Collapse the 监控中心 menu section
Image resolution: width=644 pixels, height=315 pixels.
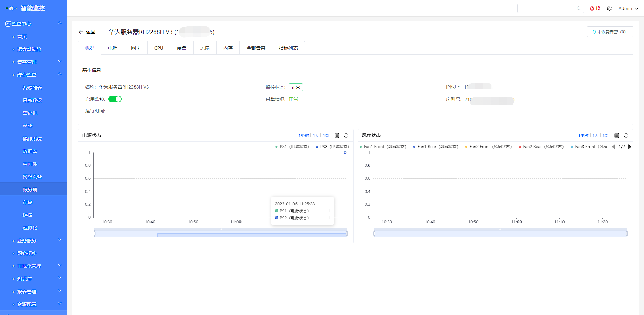[60, 23]
